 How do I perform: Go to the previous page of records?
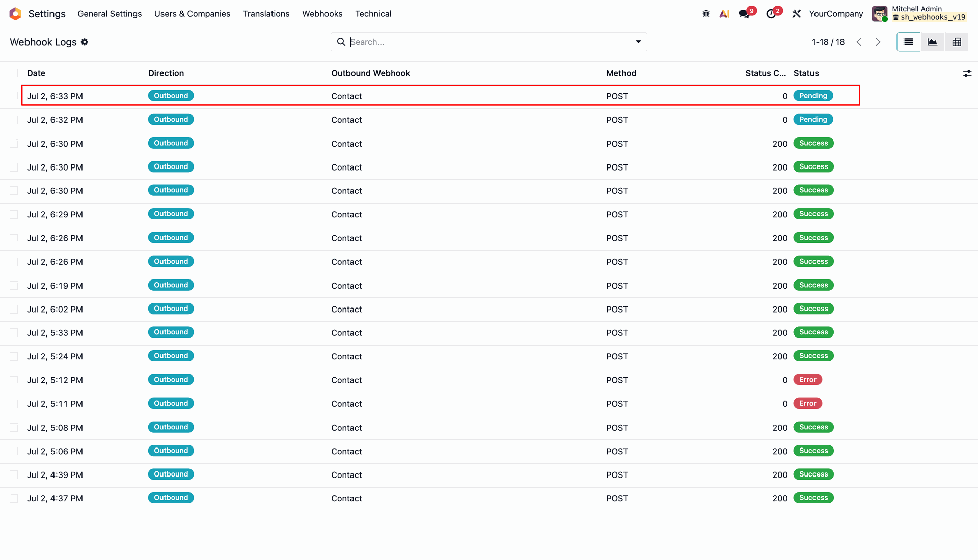click(x=859, y=42)
